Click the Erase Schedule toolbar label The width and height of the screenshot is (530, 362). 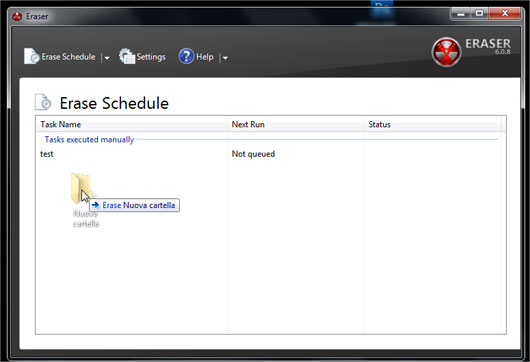[x=68, y=57]
